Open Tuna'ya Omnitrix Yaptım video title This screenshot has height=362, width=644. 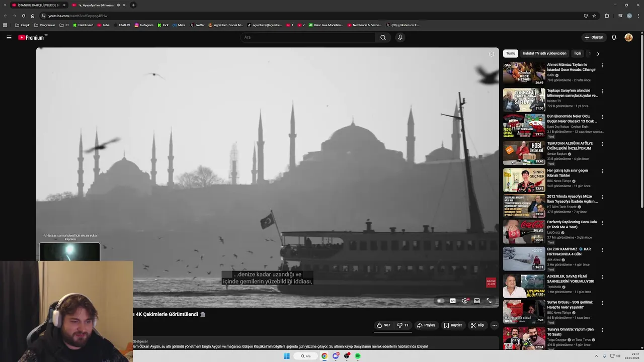(x=571, y=332)
